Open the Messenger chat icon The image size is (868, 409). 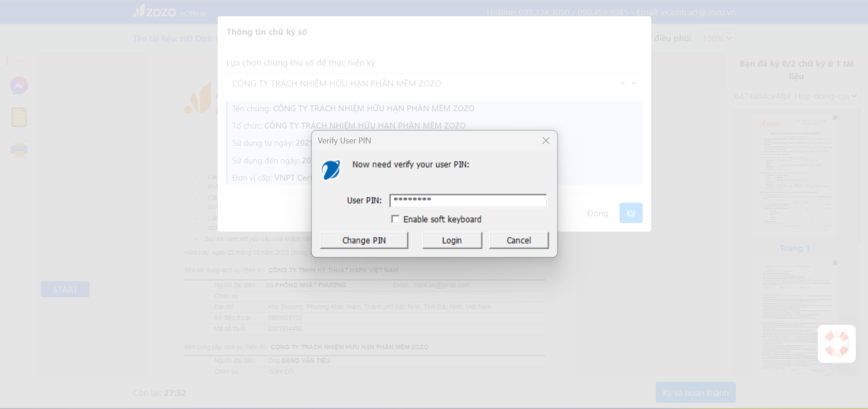[x=19, y=86]
